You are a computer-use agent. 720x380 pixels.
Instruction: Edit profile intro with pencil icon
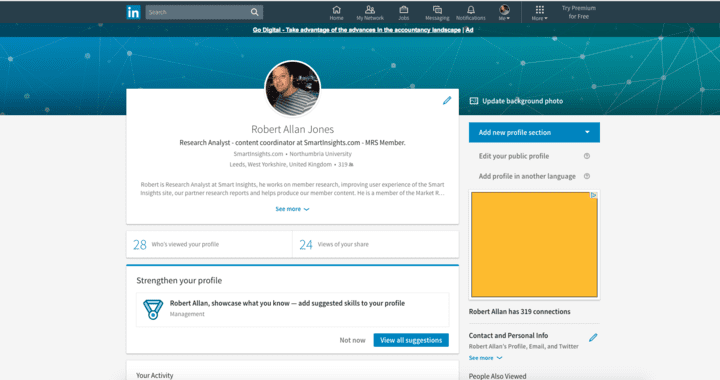[x=447, y=101]
